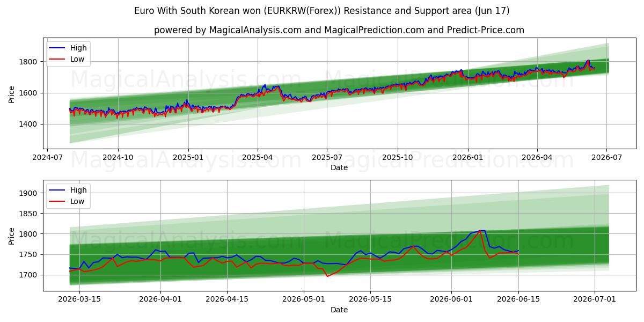Viewport: 644px width, 322px height.
Task: Click the 1750 price tick on lower chart
Action: [30, 254]
